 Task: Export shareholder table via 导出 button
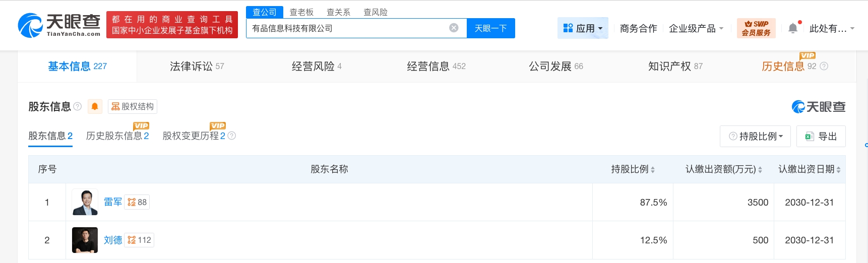point(821,137)
